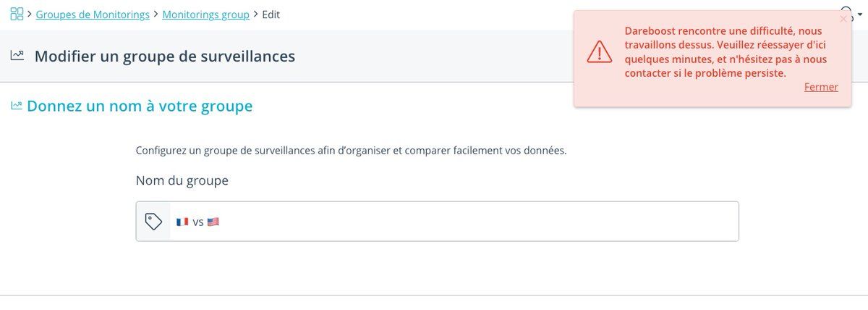
Task: Click the French flag emoji in the field
Action: (182, 222)
